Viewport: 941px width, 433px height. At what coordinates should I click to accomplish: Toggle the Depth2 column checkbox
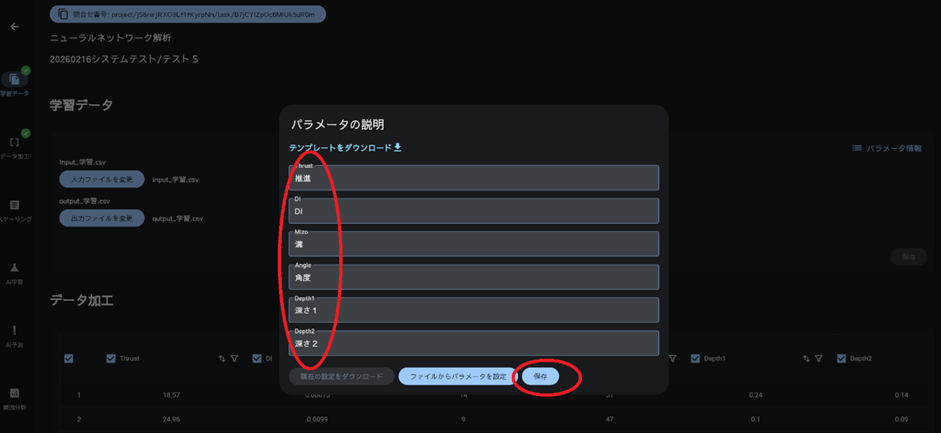tap(841, 359)
